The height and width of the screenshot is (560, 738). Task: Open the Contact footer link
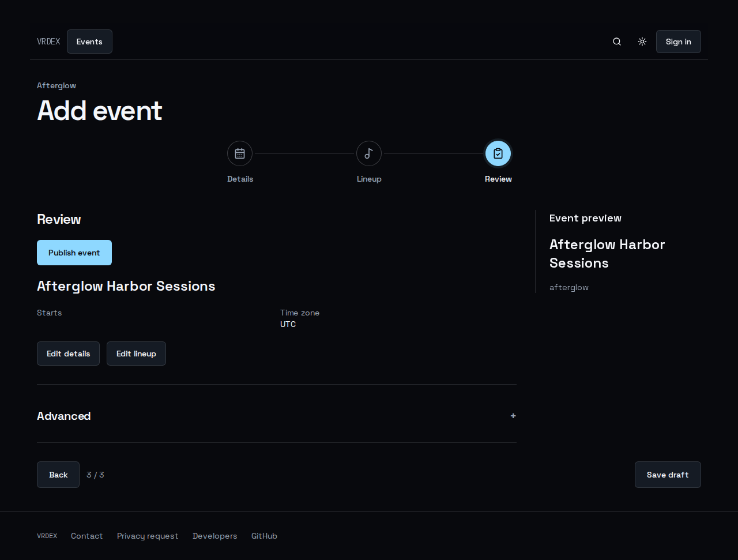coord(87,536)
